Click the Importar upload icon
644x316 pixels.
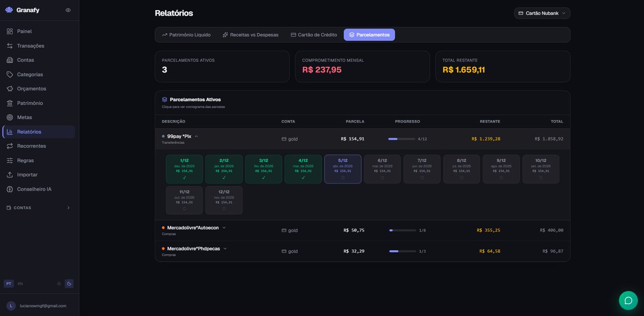coord(10,175)
